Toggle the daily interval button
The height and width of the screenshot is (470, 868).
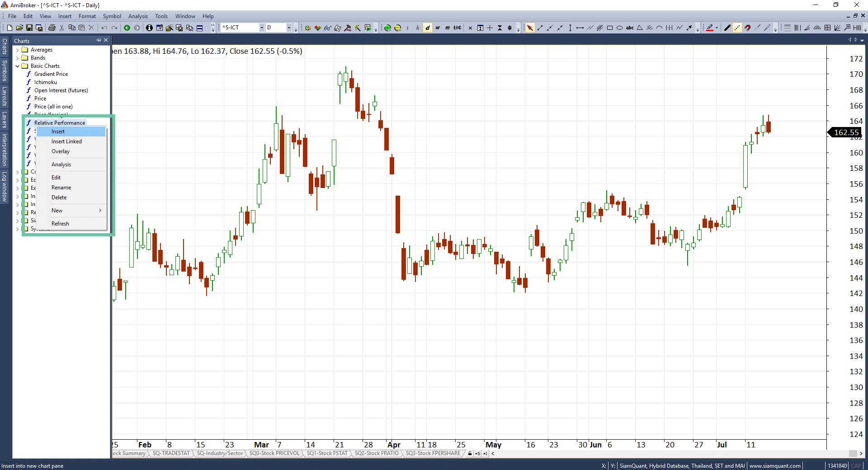[428, 28]
